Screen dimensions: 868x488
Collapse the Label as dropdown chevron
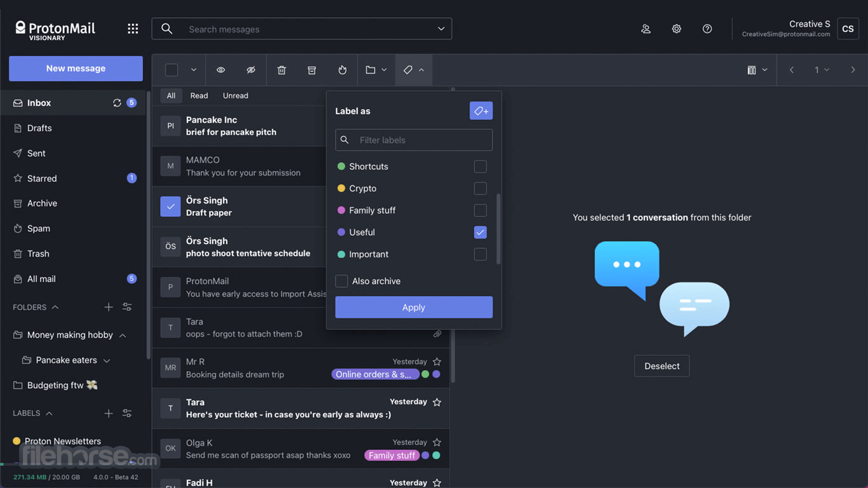[421, 70]
